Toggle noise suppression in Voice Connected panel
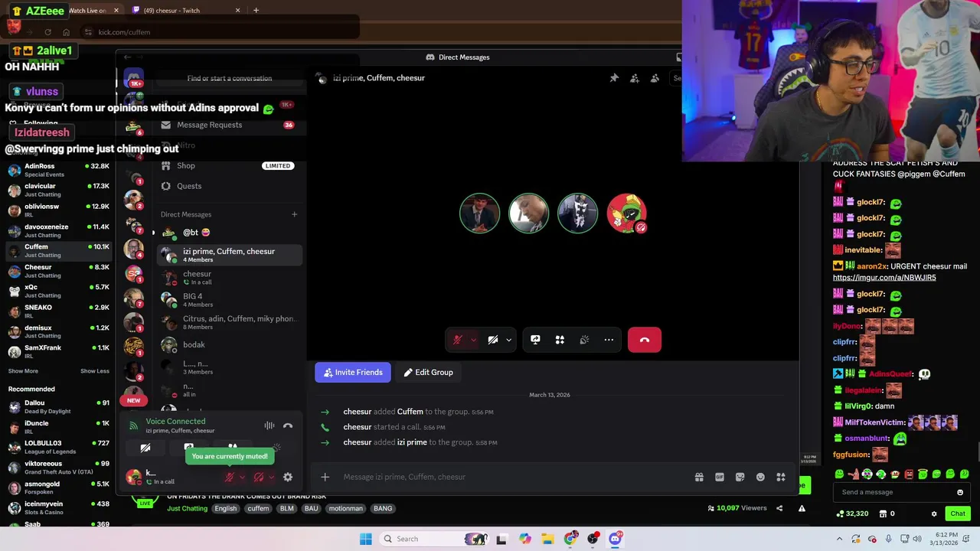The width and height of the screenshot is (980, 551). click(269, 425)
